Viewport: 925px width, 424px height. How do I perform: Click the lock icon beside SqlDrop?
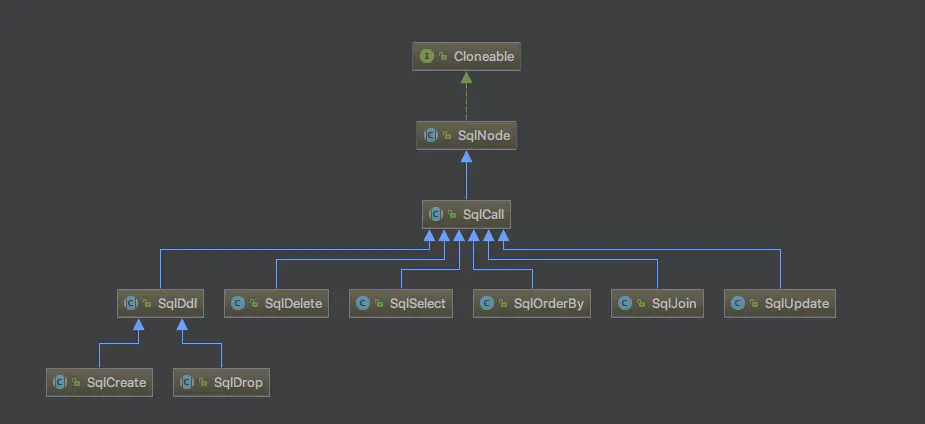pos(204,382)
